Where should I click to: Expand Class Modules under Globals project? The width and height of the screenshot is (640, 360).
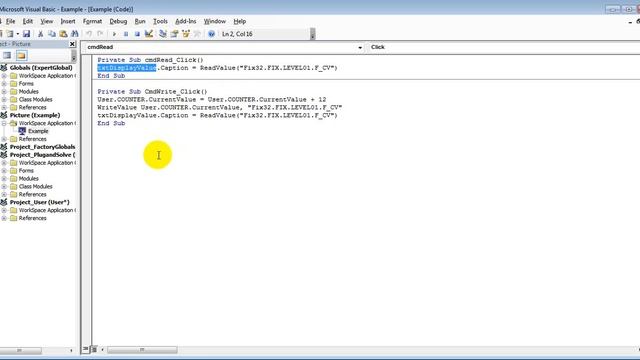[4, 100]
